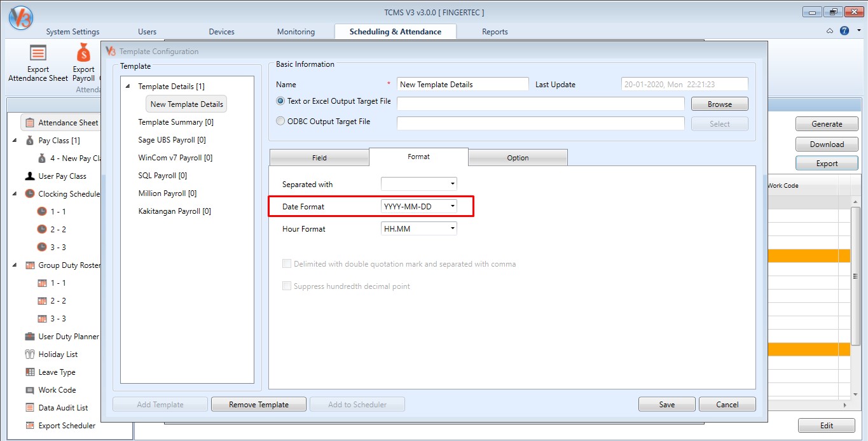Click the Export Scheduler icon
This screenshot has height=441, width=868.
(x=29, y=425)
